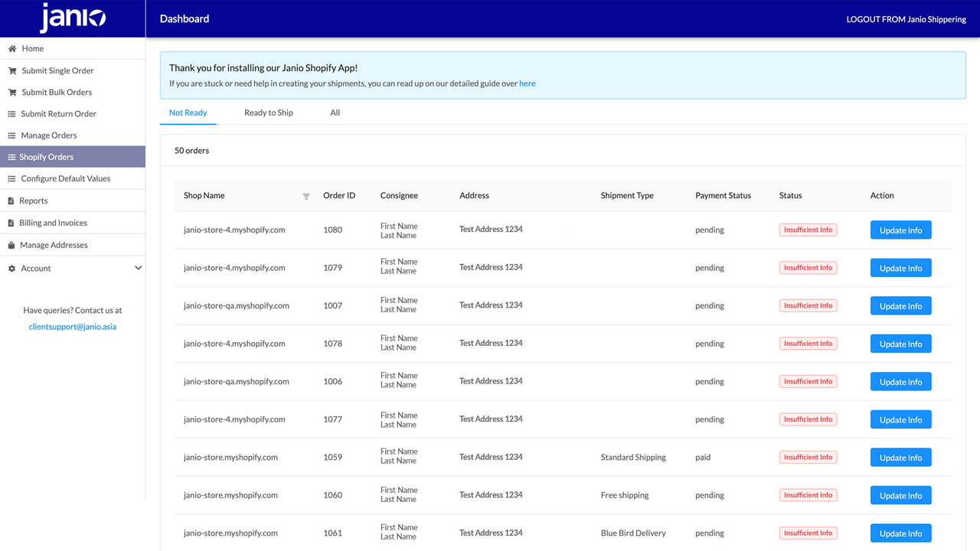
Task: Expand the Account menu
Action: [37, 268]
